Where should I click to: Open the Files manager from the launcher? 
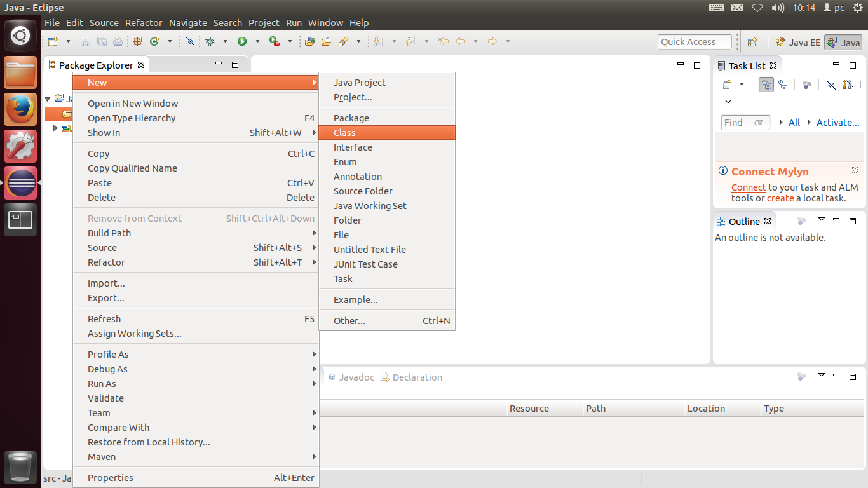[x=20, y=73]
